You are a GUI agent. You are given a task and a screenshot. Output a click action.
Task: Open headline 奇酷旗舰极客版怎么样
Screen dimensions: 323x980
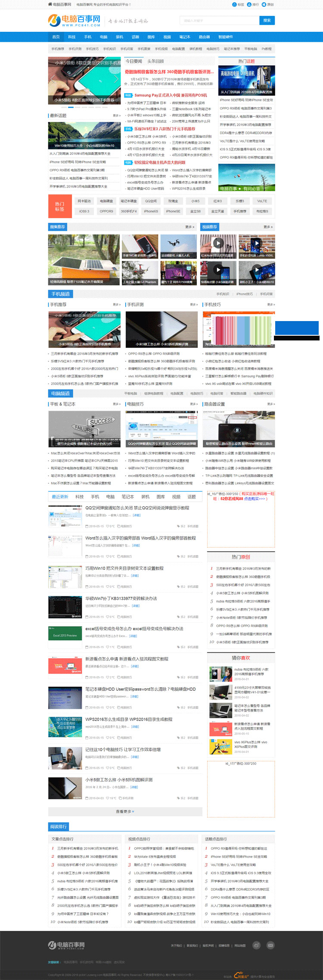click(x=170, y=72)
